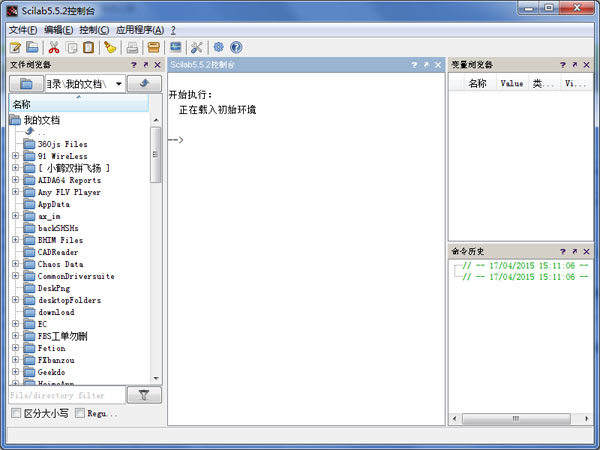Image resolution: width=600 pixels, height=450 pixels.
Task: Click the print toolbar icon
Action: point(132,47)
